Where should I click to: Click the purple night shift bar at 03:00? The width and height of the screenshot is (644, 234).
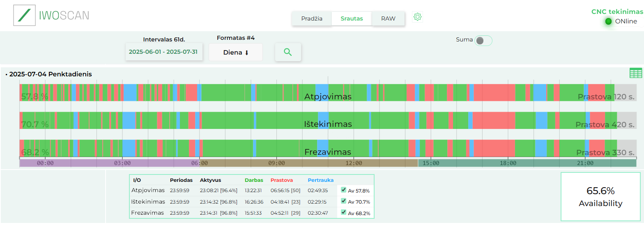tap(122, 163)
